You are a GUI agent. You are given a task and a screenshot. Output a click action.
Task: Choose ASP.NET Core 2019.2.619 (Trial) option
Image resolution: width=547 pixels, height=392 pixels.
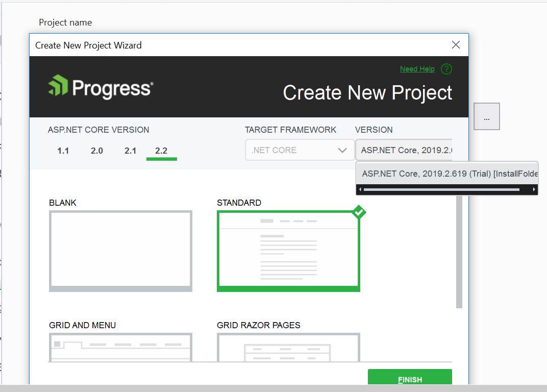pyautogui.click(x=447, y=174)
